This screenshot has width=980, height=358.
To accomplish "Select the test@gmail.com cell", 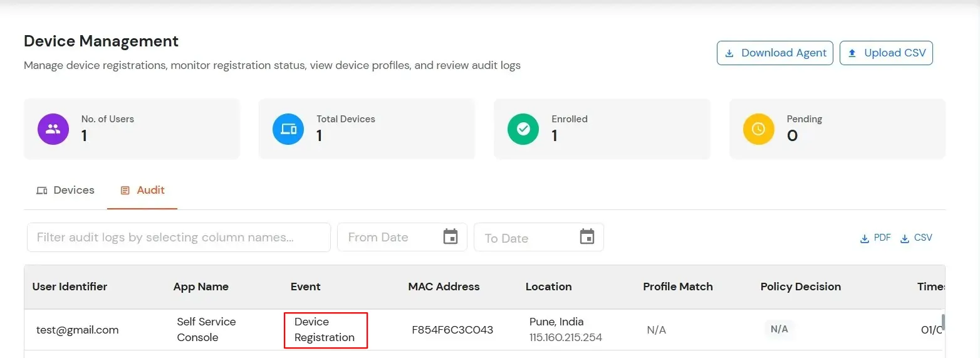I will 77,330.
